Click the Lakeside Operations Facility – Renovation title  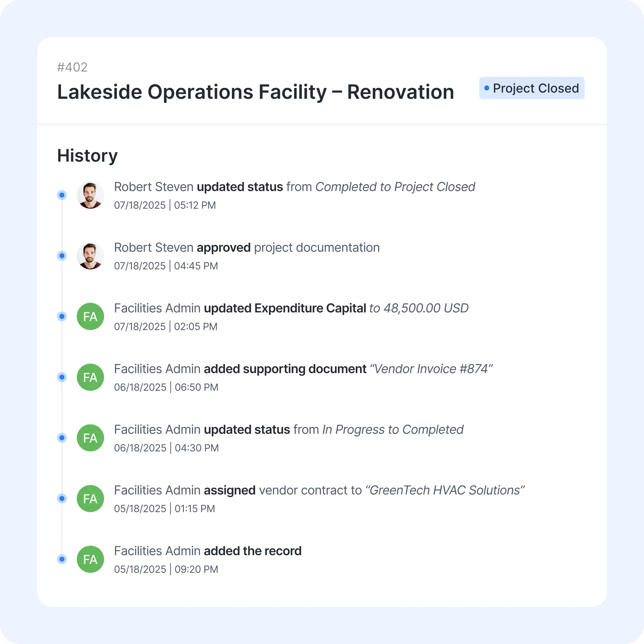click(x=255, y=91)
